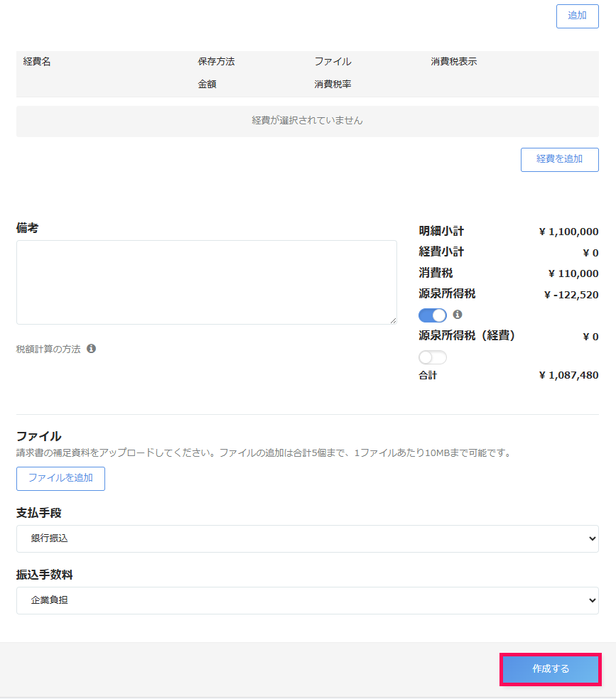Click the 消費税表示 column header
The image size is (616, 699).
pyautogui.click(x=454, y=62)
